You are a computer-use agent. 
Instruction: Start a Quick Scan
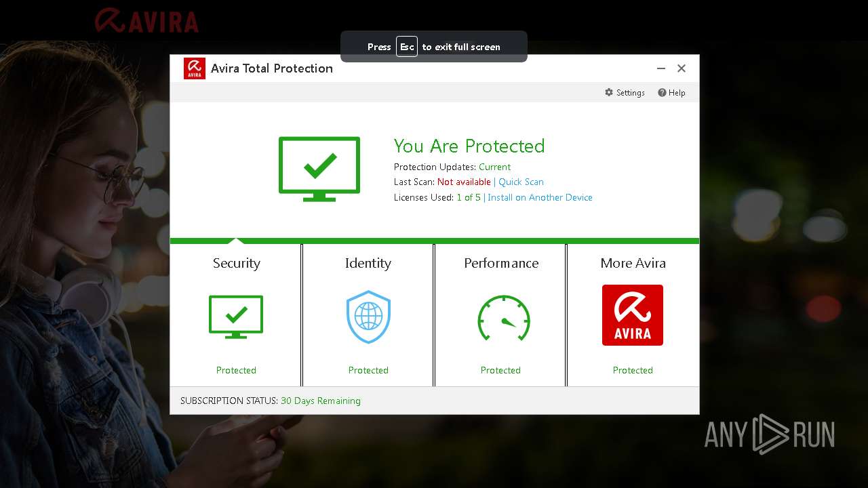521,182
